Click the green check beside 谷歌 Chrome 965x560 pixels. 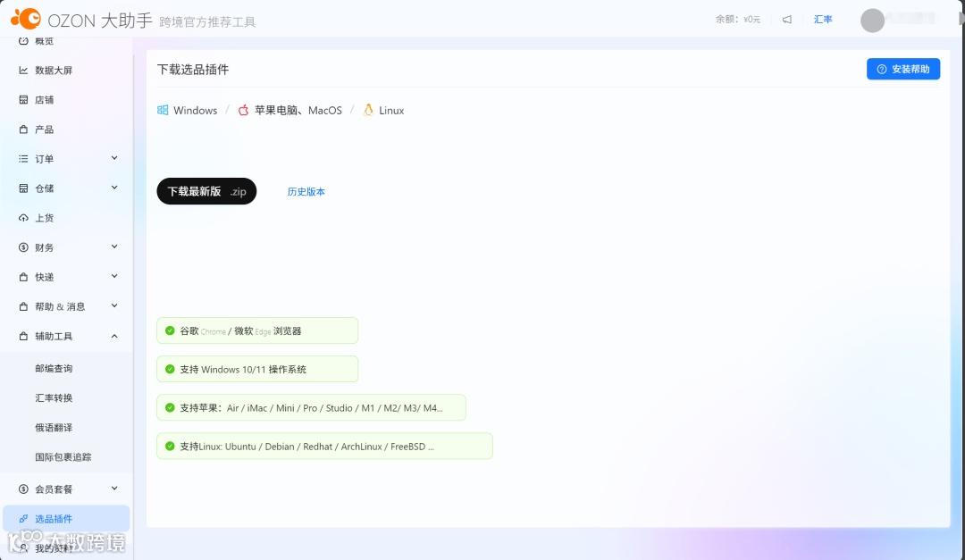(x=170, y=330)
